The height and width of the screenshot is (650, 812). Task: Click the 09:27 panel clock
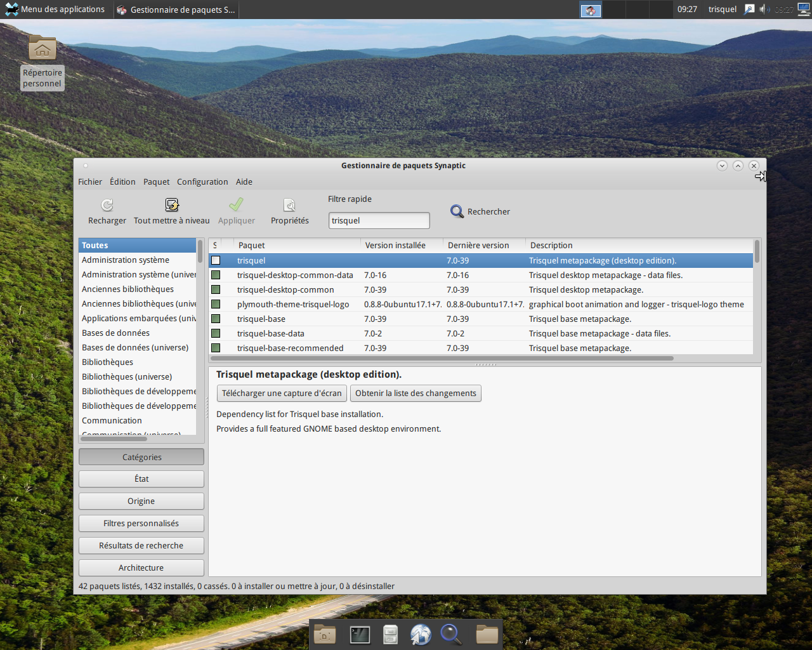(687, 9)
